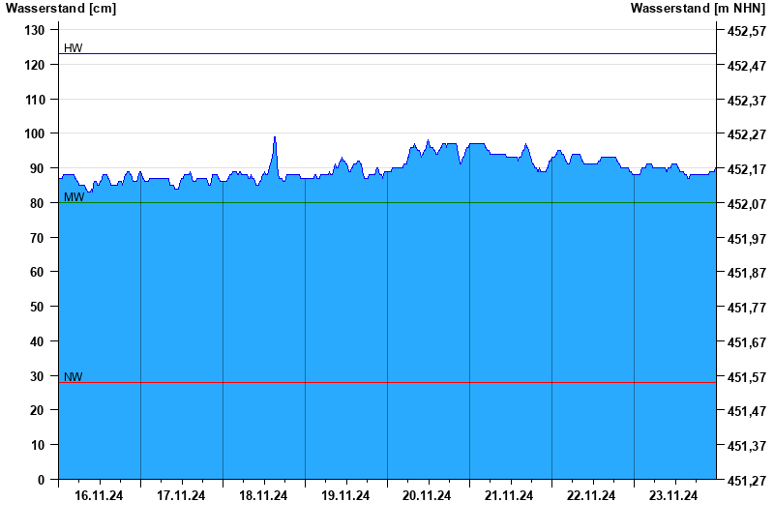Click the left axis title 'Wasserstand [cm]'
This screenshot has width=774, height=532.
click(61, 9)
